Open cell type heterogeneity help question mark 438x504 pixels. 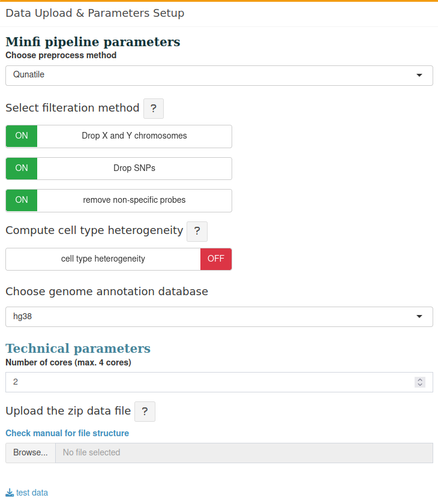point(197,231)
